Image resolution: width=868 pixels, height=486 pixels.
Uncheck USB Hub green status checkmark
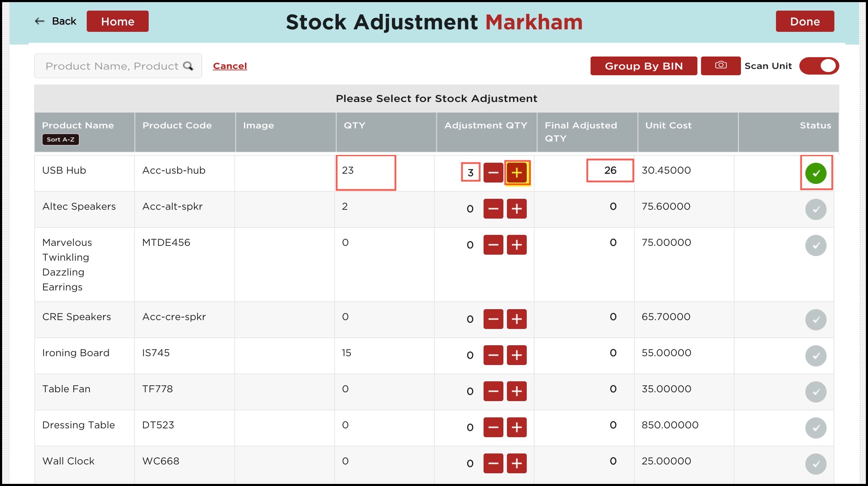(816, 173)
